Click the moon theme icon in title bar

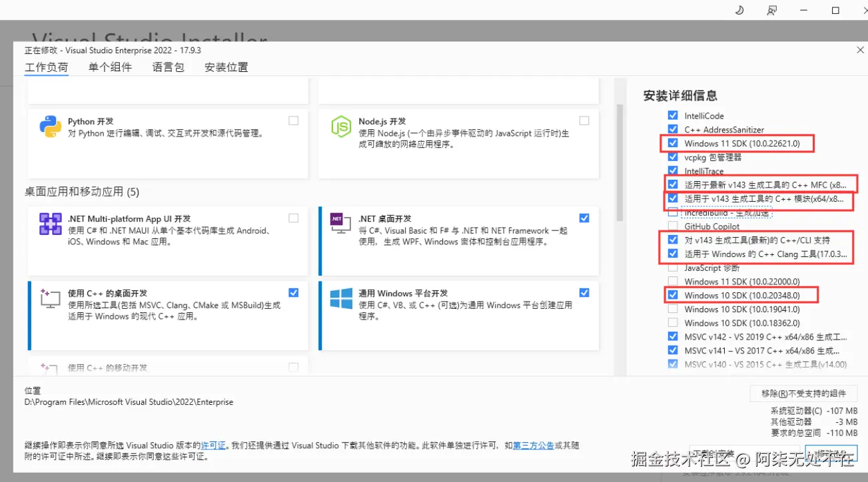click(739, 10)
